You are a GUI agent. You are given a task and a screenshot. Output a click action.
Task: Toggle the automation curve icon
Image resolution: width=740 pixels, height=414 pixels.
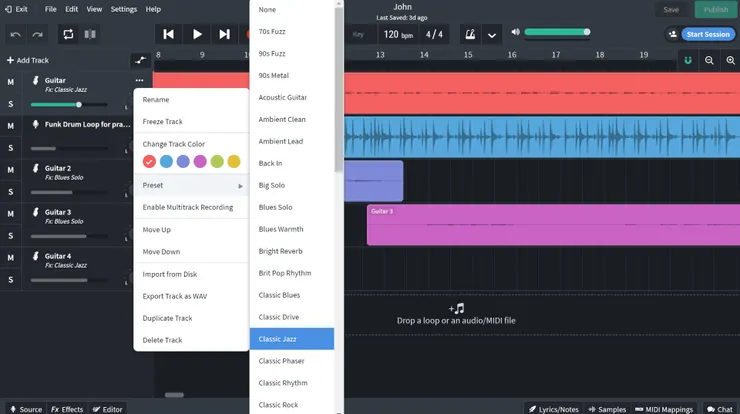tap(140, 60)
